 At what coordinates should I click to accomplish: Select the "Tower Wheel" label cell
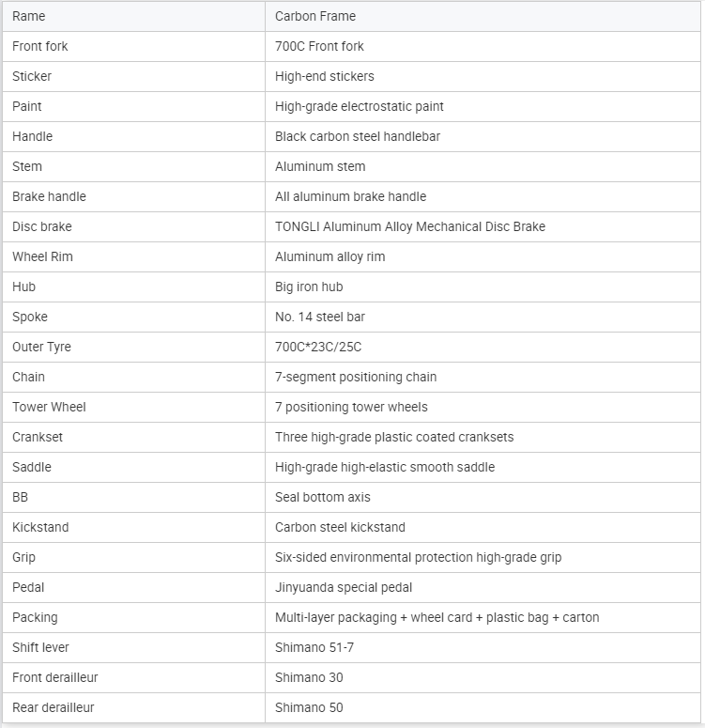point(49,407)
